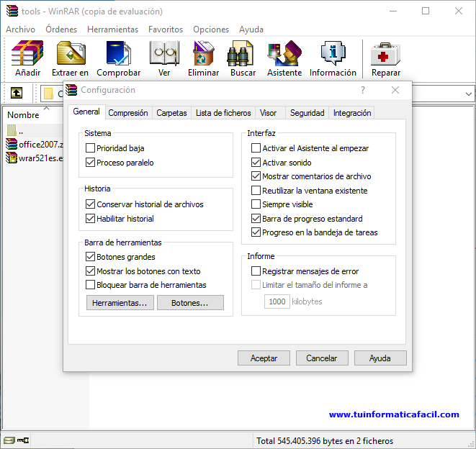Uncheck Botones grandes
476x449 pixels.
coord(90,257)
